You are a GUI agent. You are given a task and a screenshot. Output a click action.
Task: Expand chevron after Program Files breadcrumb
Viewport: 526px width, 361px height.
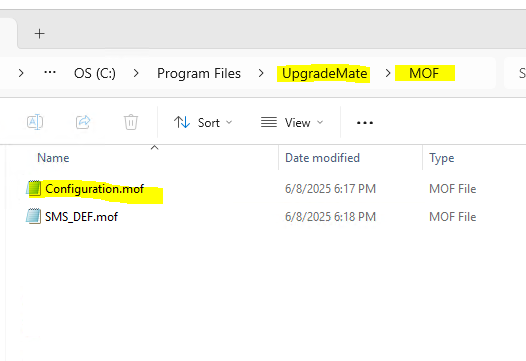[x=261, y=73]
